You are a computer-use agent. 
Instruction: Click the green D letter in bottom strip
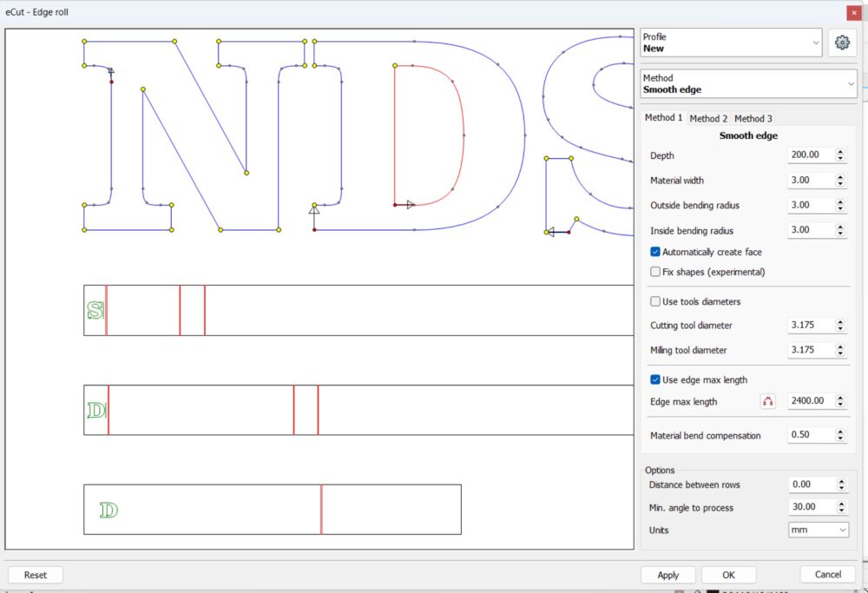108,510
